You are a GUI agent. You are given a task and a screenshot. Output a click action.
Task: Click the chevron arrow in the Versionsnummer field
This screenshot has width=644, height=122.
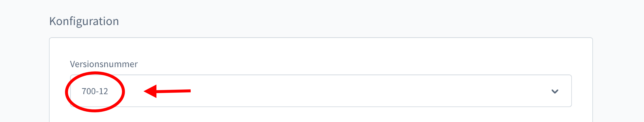point(555,91)
